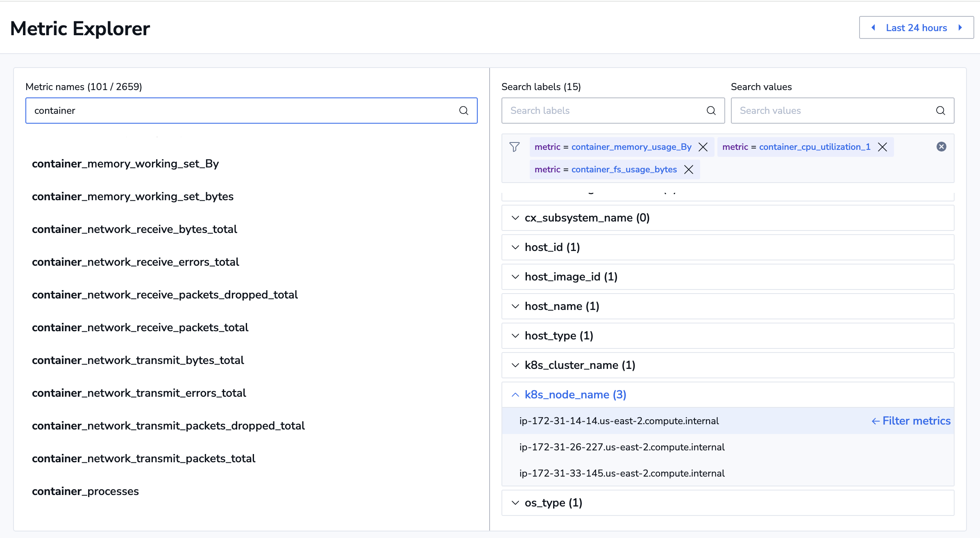Clear all filters with the circled X
980x538 pixels.
coord(941,147)
